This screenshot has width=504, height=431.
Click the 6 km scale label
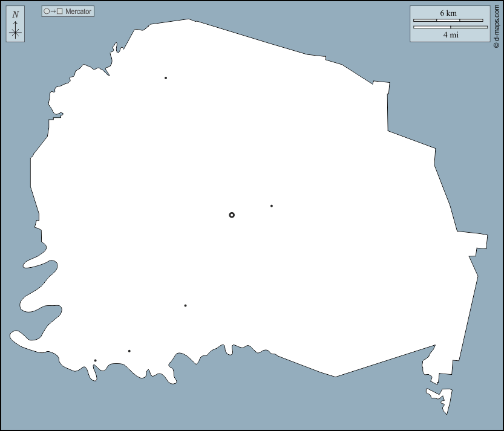coord(448,13)
